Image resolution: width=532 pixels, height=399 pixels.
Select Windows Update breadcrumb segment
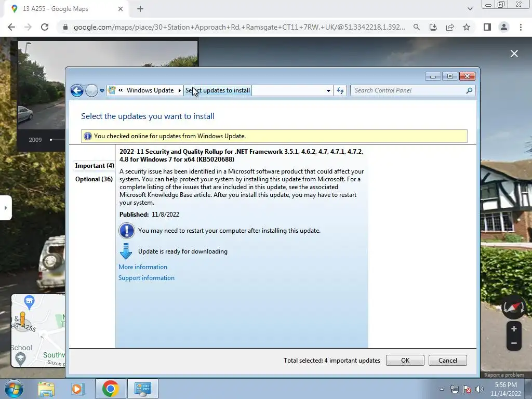[150, 90]
